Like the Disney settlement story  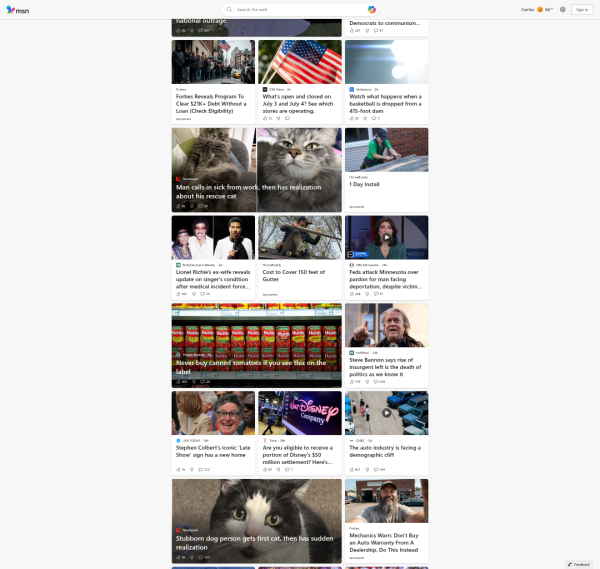pos(267,470)
